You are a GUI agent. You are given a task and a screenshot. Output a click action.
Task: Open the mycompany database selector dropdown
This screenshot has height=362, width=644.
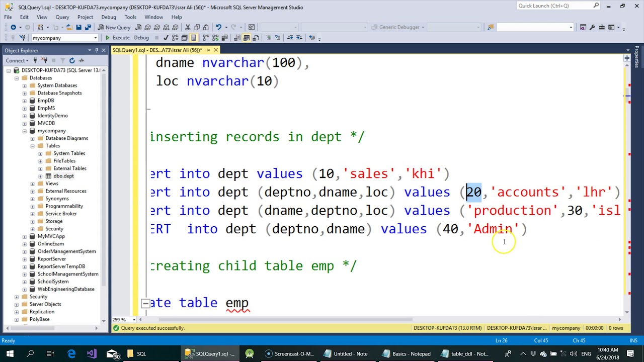coord(95,38)
